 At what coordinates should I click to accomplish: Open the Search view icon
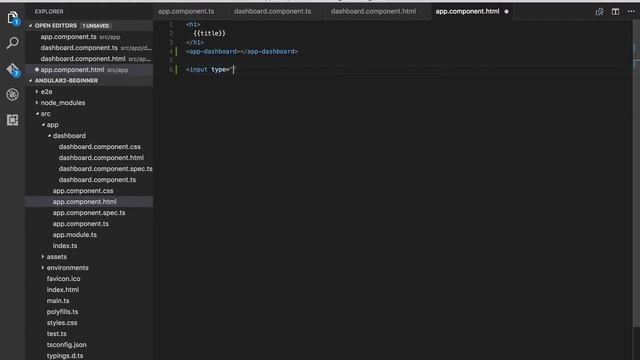tap(13, 43)
